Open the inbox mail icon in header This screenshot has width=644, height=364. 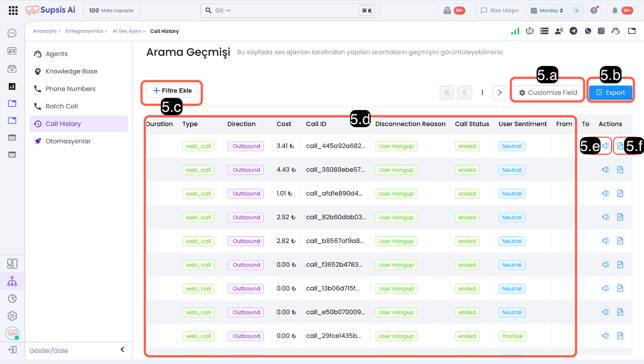(x=447, y=10)
